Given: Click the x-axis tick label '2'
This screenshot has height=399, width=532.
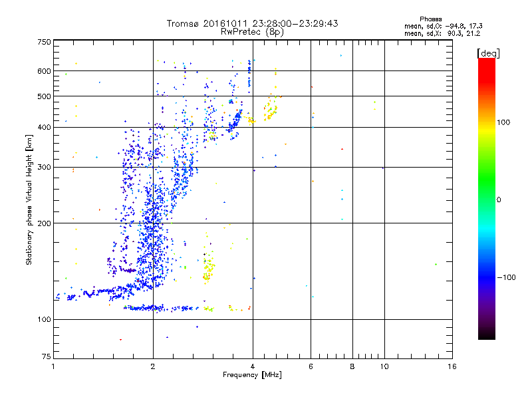Looking at the screenshot, I should coord(153,366).
